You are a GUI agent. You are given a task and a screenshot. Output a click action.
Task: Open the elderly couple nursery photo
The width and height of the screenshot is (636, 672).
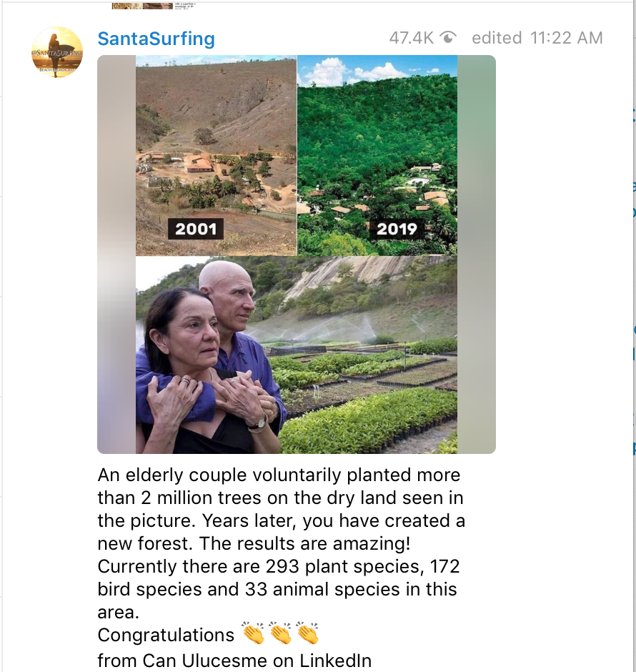[296, 355]
